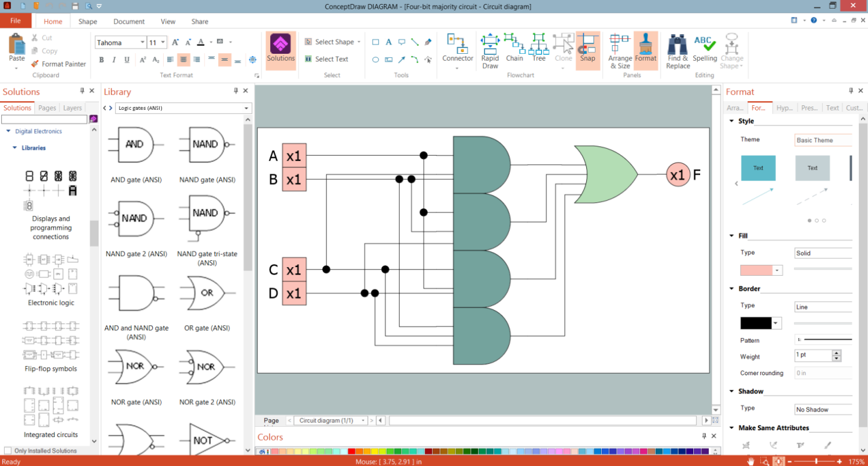Choose the Tree flowchart tool
The image size is (868, 466).
tap(539, 47)
